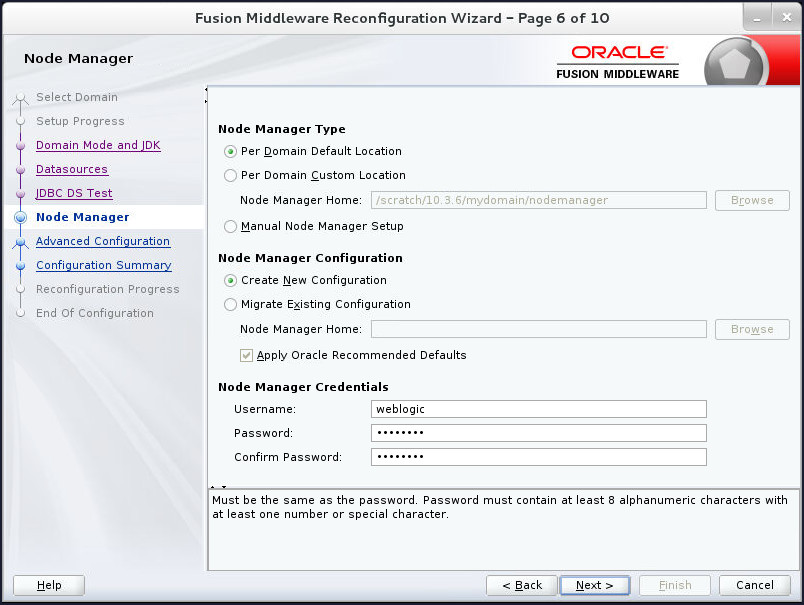804x605 pixels.
Task: Click the Node Manager Type heading
Action: click(282, 129)
